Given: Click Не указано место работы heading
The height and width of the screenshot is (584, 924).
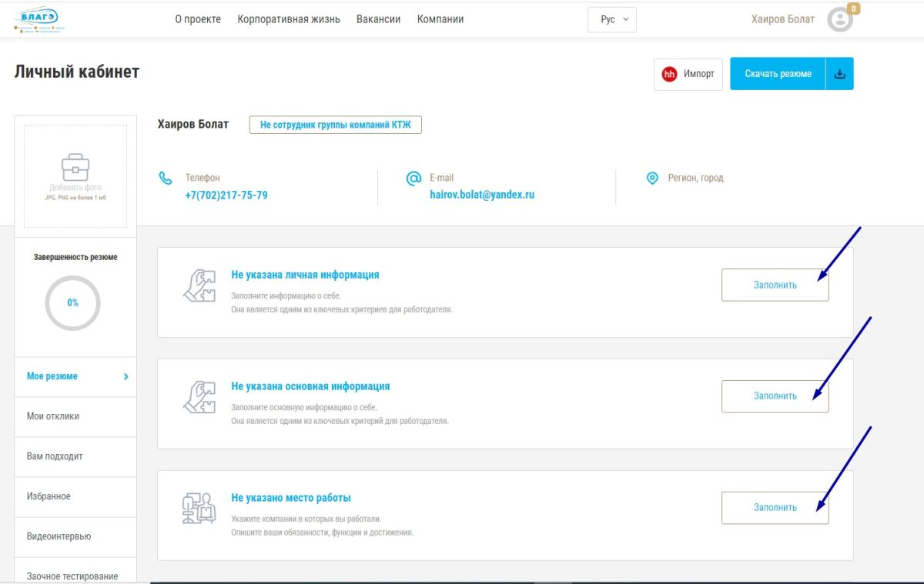Looking at the screenshot, I should pos(291,498).
